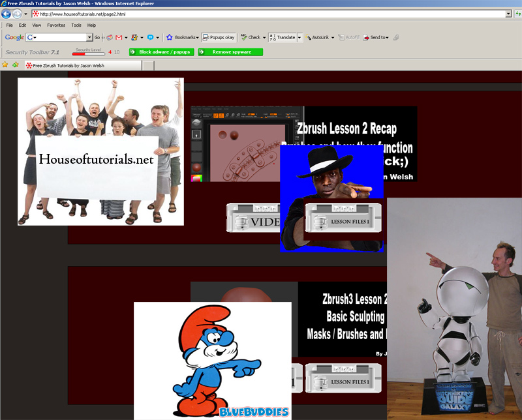Open the Favorites menu
The width and height of the screenshot is (522, 420).
(x=56, y=25)
